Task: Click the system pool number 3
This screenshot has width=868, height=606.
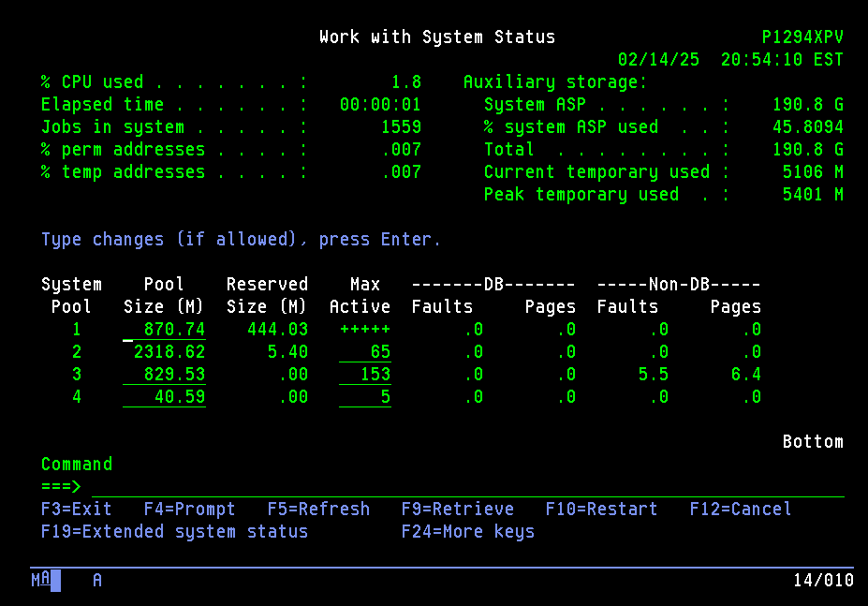Action: tap(77, 375)
